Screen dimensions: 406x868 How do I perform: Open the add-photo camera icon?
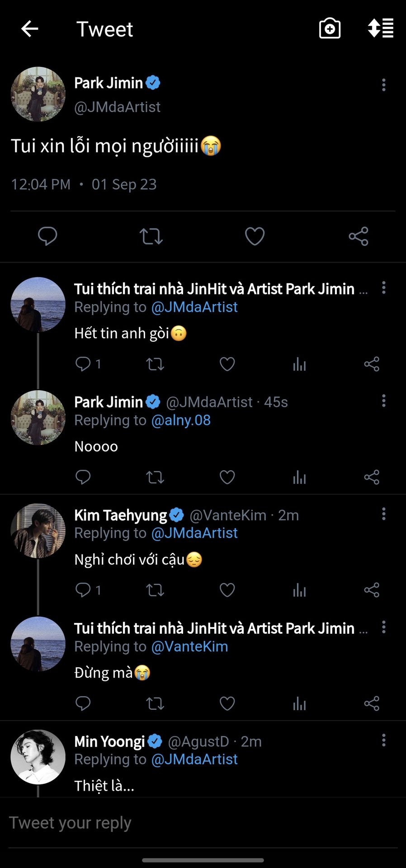[x=330, y=29]
